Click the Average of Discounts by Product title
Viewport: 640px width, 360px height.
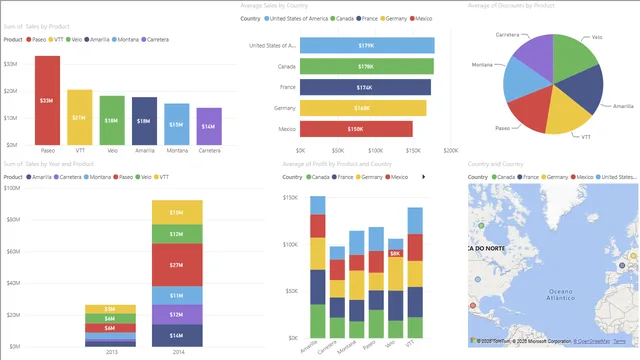click(x=511, y=5)
